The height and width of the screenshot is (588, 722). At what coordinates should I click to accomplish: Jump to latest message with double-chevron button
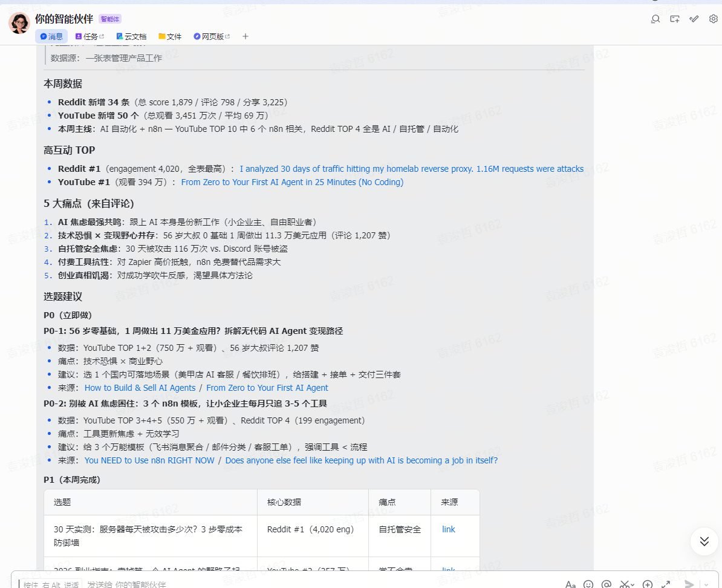pos(704,541)
